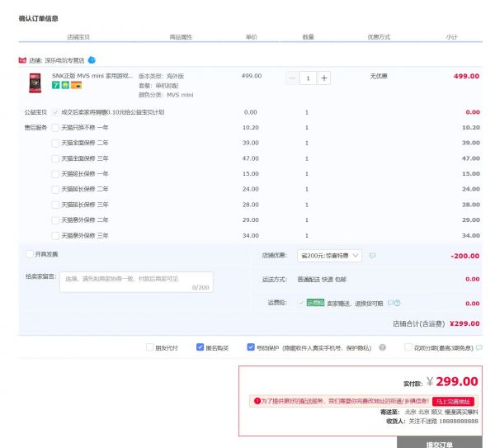Increase quantity with the plus button

click(x=324, y=78)
